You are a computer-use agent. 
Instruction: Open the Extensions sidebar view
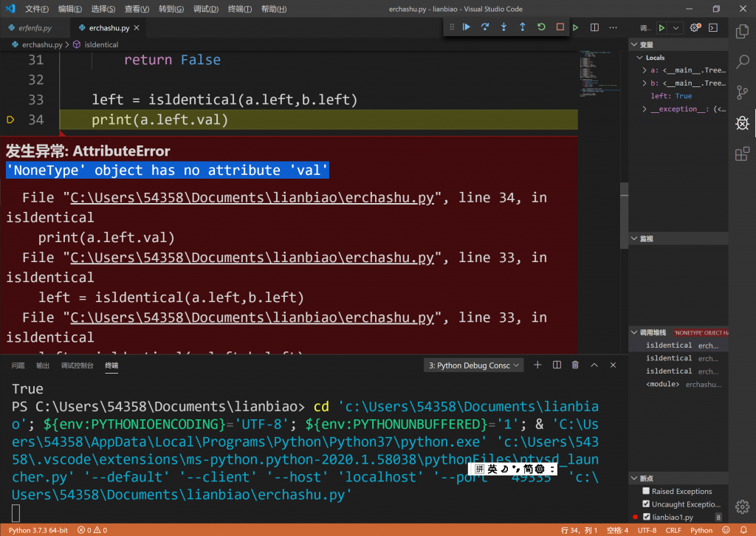(742, 154)
